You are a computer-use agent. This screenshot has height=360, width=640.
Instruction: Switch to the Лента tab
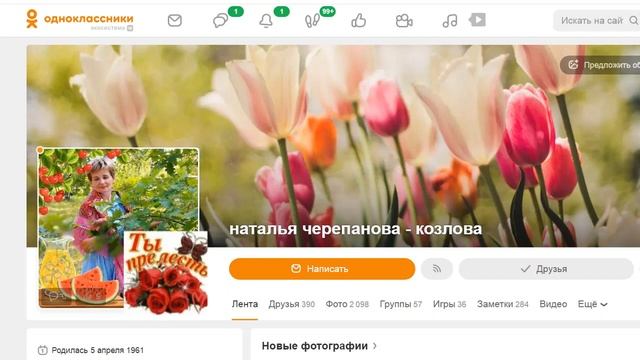point(245,304)
